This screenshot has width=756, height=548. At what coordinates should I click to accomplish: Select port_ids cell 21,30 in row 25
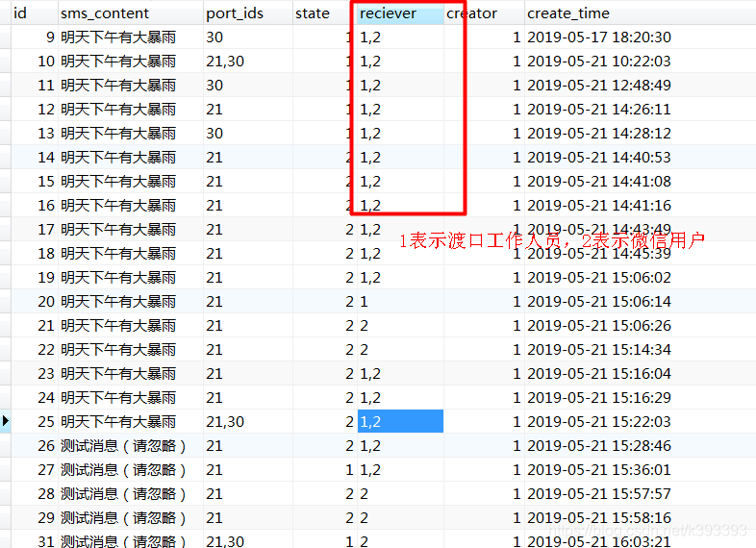click(248, 422)
